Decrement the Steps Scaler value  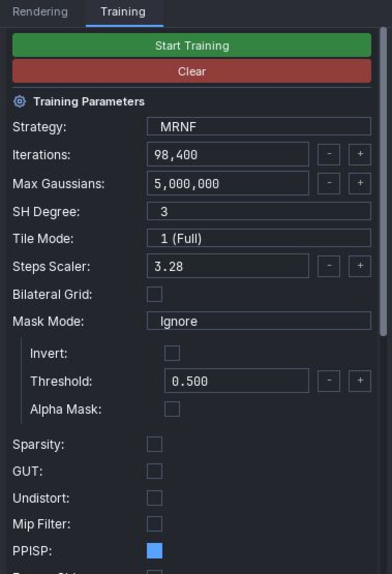pos(329,266)
